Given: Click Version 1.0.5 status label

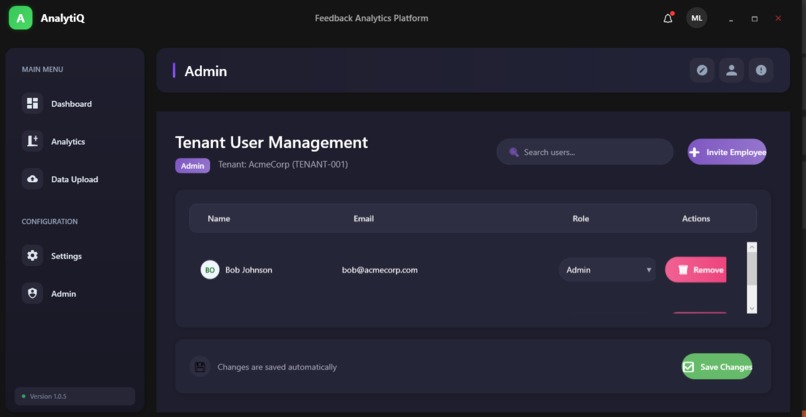Looking at the screenshot, I should click(48, 396).
